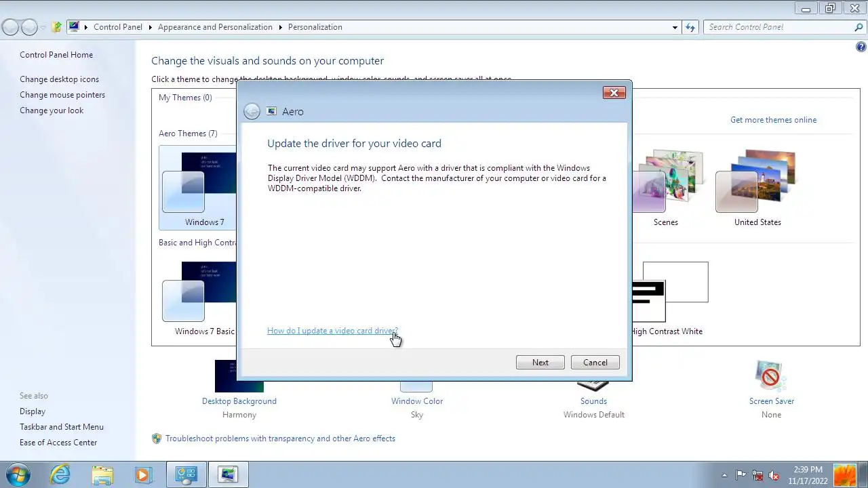
Task: Open Taskbar and Start Menu link
Action: coord(62,427)
